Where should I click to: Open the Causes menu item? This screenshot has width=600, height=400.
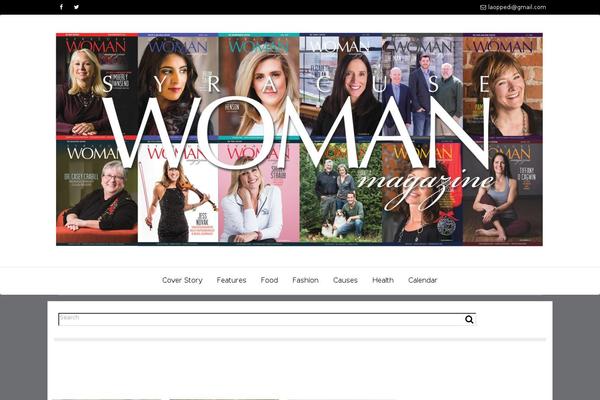click(x=345, y=280)
